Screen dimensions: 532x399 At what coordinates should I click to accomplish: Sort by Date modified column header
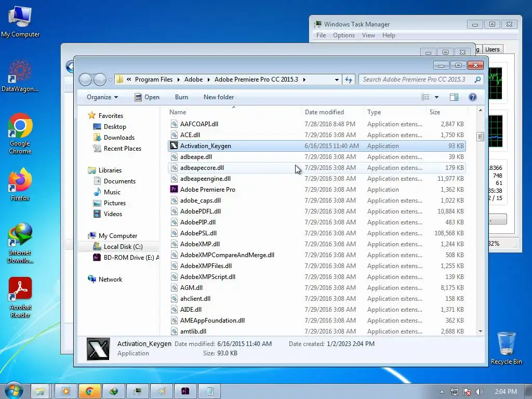333,112
